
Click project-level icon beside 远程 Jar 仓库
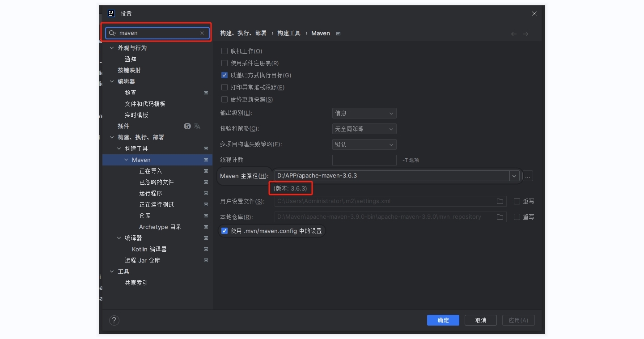coord(206,260)
